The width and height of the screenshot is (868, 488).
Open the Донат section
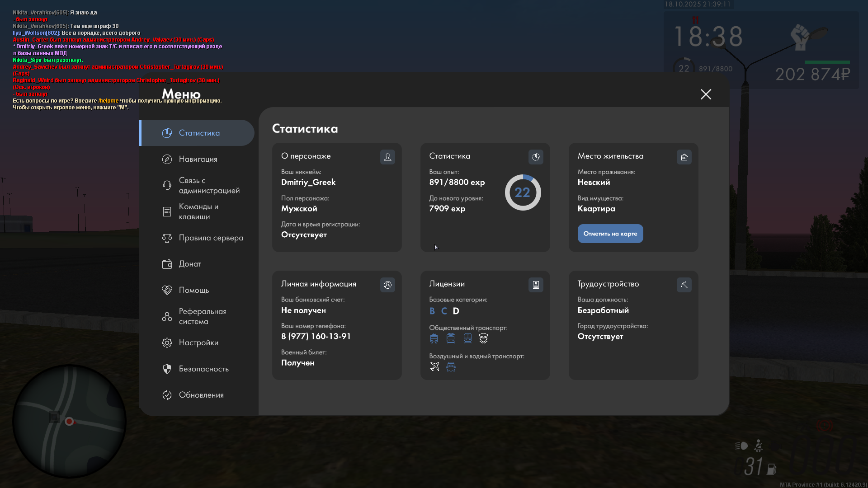coord(189,264)
